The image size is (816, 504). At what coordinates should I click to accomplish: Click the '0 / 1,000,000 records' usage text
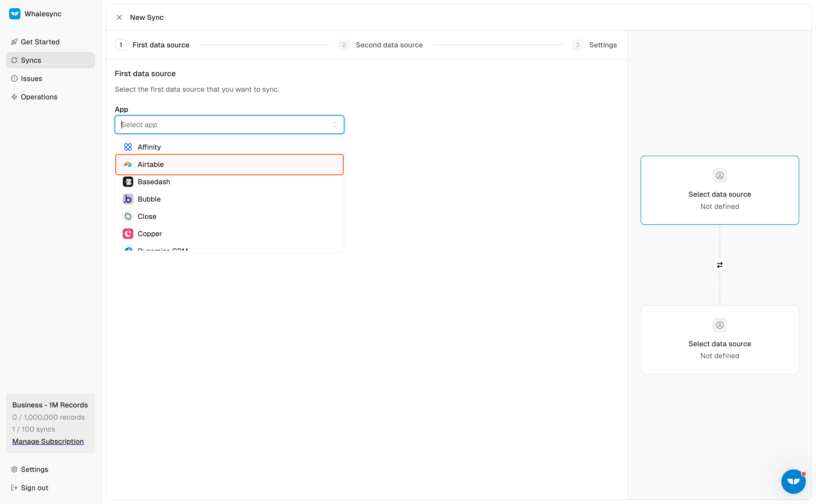point(49,417)
